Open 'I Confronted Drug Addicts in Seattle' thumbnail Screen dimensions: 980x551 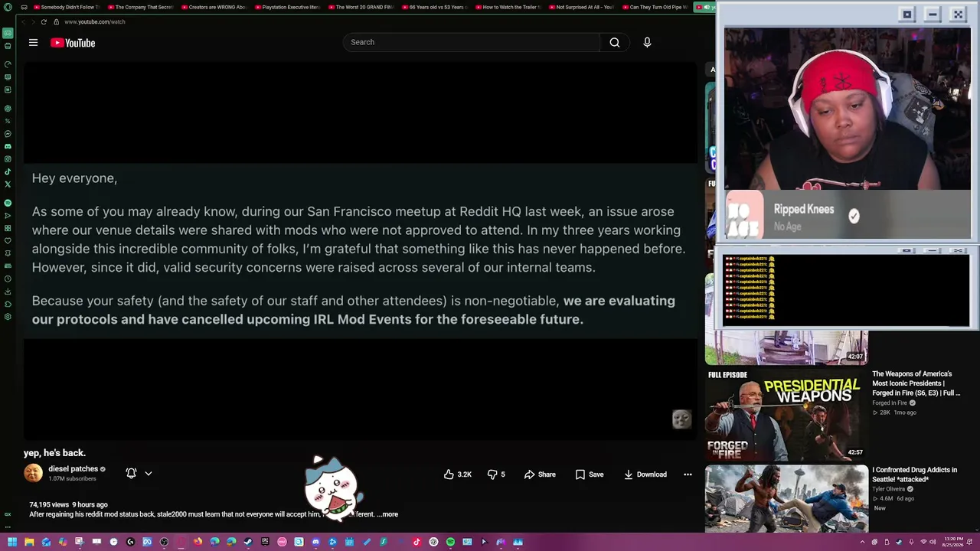tap(786, 498)
